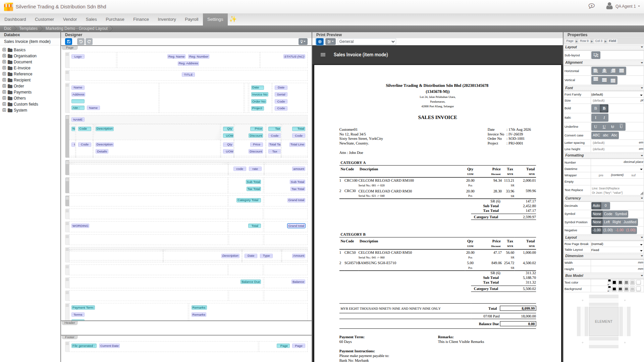Open the General preview dropdown
Screen dimensions: 644x362
click(367, 42)
